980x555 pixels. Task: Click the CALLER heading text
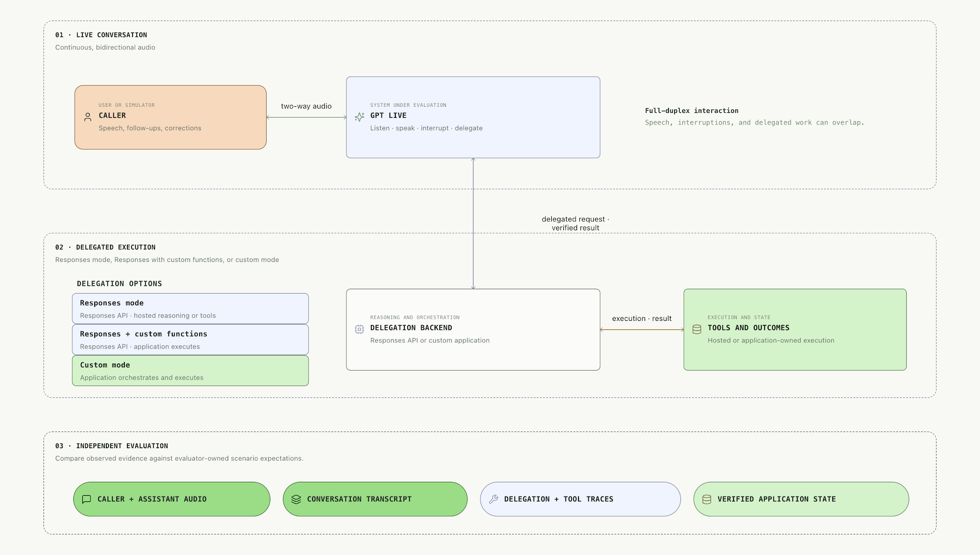(112, 115)
